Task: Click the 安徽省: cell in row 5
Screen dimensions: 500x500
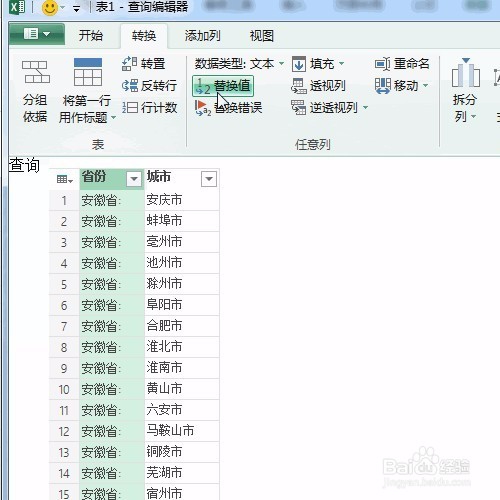Action: pos(112,284)
